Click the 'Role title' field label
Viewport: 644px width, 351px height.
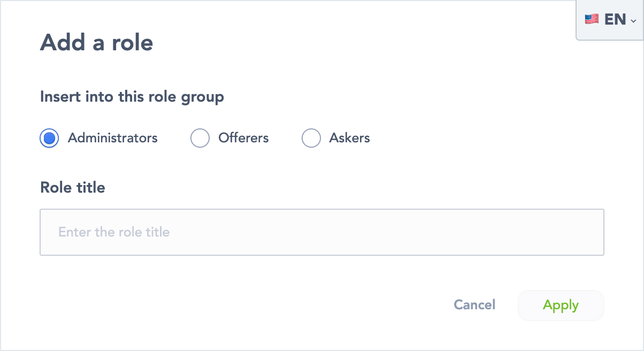click(x=73, y=187)
